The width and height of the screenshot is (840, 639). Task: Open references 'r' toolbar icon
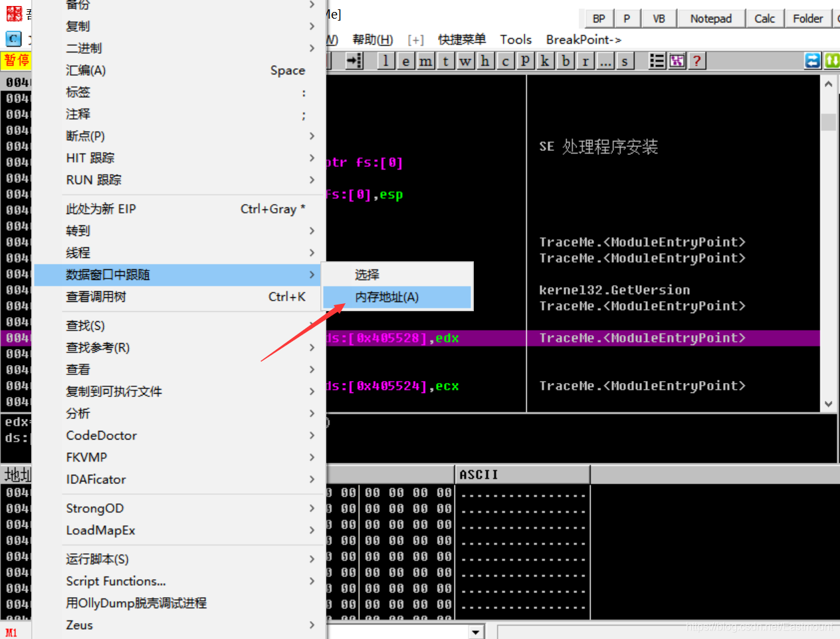point(585,61)
